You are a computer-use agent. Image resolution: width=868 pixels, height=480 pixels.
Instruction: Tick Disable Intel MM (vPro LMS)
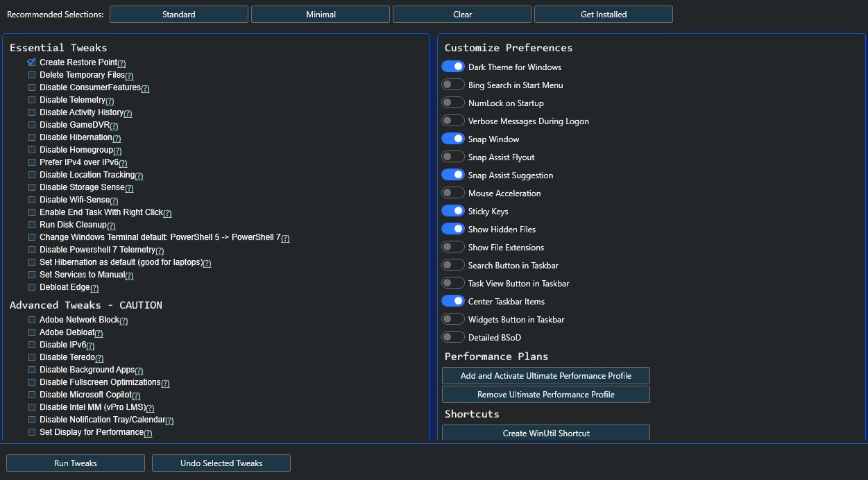pyautogui.click(x=32, y=407)
